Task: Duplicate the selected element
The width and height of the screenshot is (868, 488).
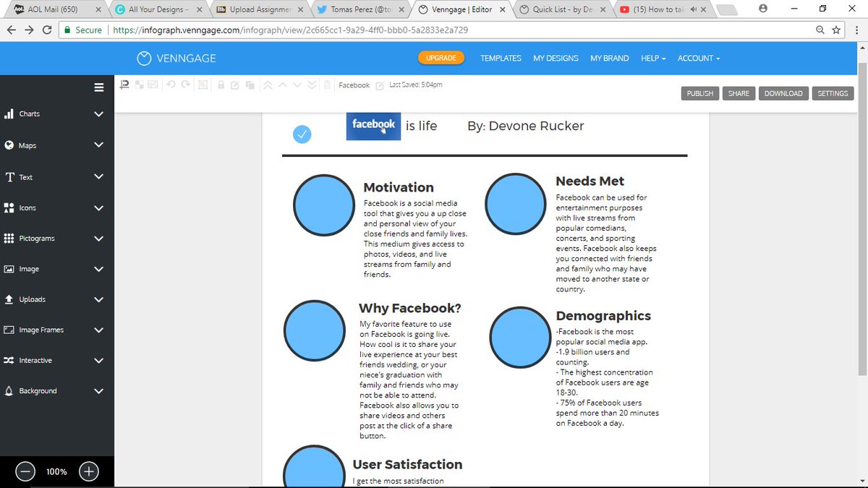Action: [x=250, y=85]
